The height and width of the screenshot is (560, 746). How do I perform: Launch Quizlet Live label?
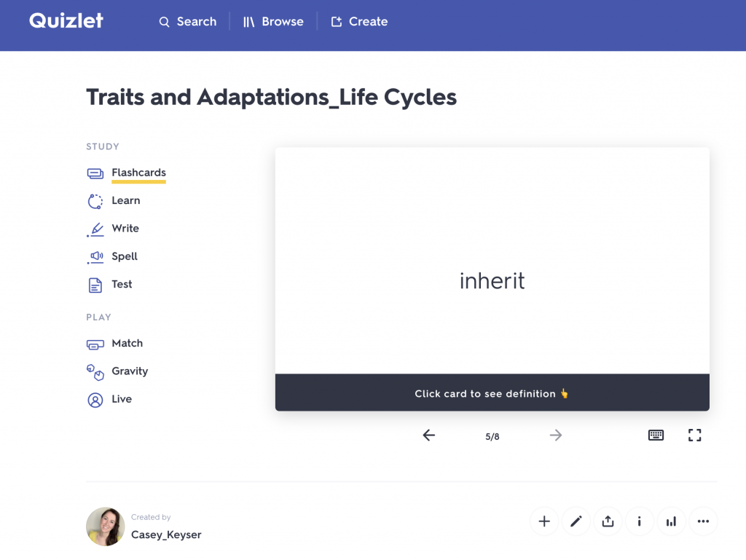click(122, 399)
